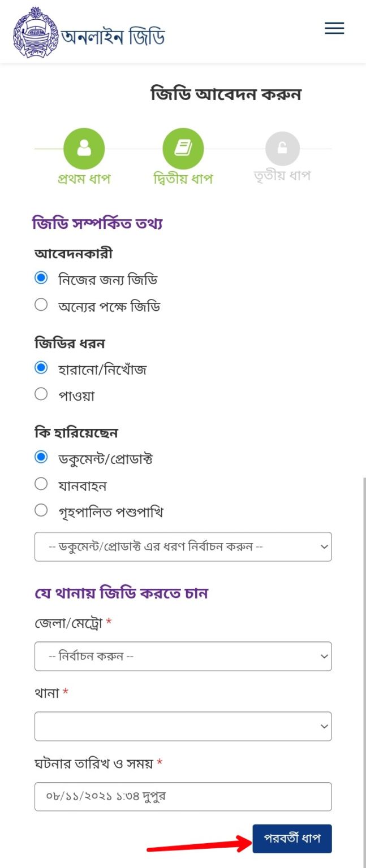Click the অনলাইন জিডি site title
Screen dimensions: 366x868
[x=113, y=37]
